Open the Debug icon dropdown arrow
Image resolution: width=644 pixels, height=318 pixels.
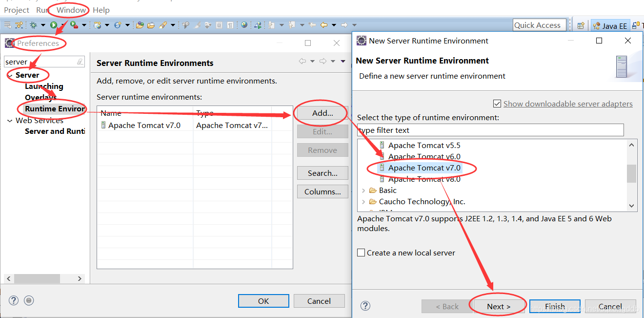pos(43,25)
